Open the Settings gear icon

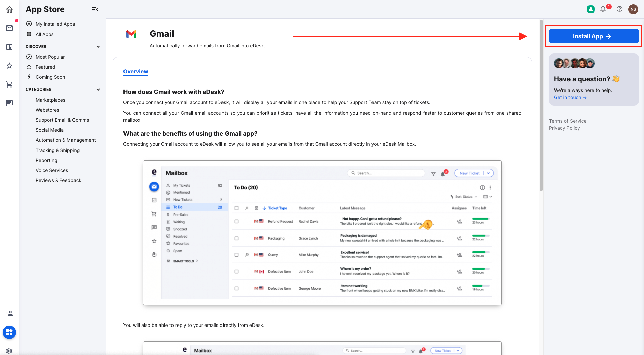[9, 351]
